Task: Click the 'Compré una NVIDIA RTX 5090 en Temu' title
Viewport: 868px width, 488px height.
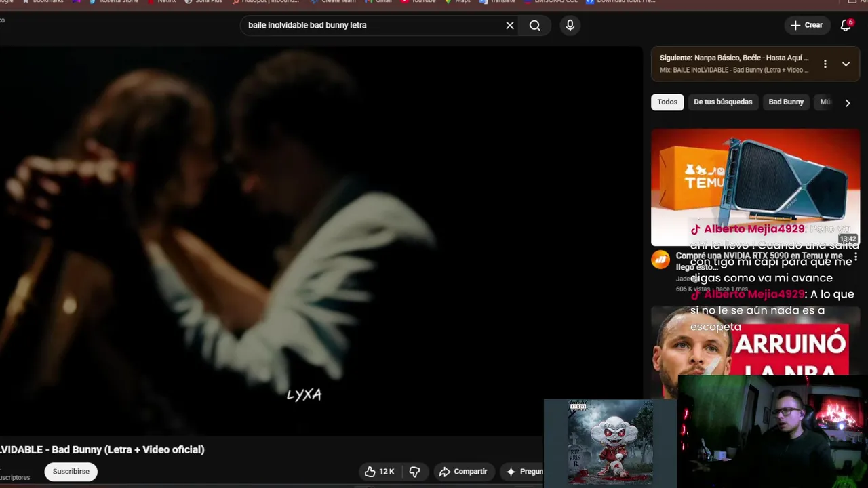Action: pos(759,261)
